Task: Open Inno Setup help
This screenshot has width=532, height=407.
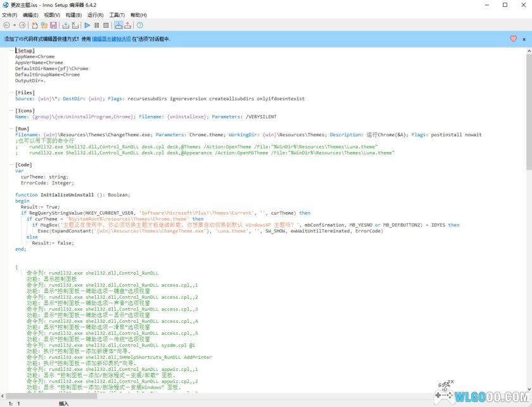Action: click(x=139, y=25)
